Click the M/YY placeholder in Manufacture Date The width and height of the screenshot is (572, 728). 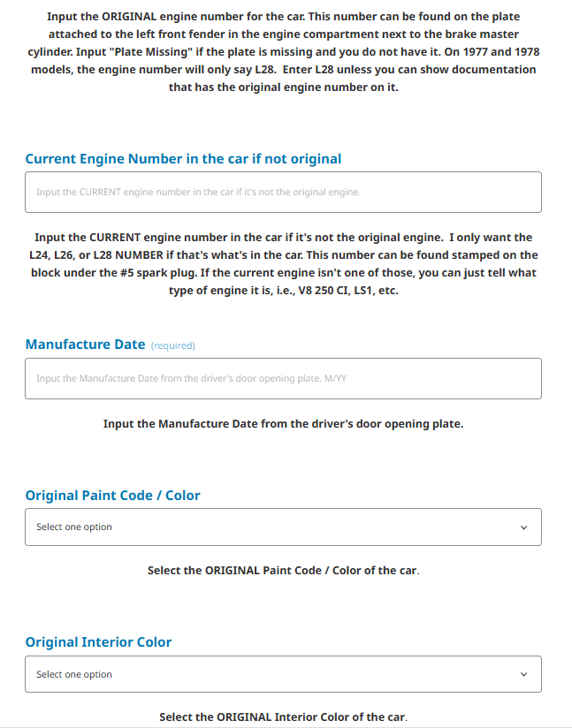click(x=335, y=379)
